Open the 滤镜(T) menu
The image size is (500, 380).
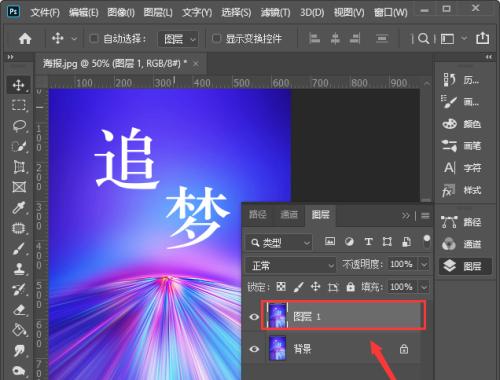click(276, 13)
